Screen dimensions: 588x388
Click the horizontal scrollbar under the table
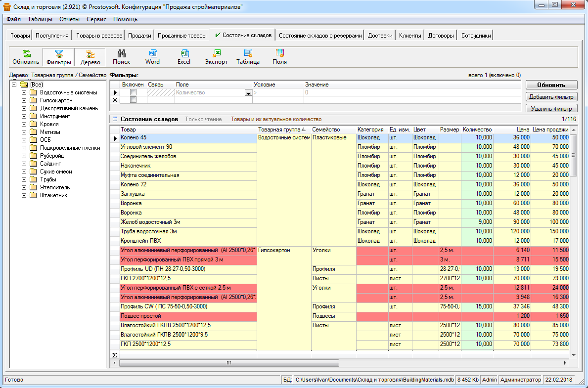pyautogui.click(x=228, y=363)
